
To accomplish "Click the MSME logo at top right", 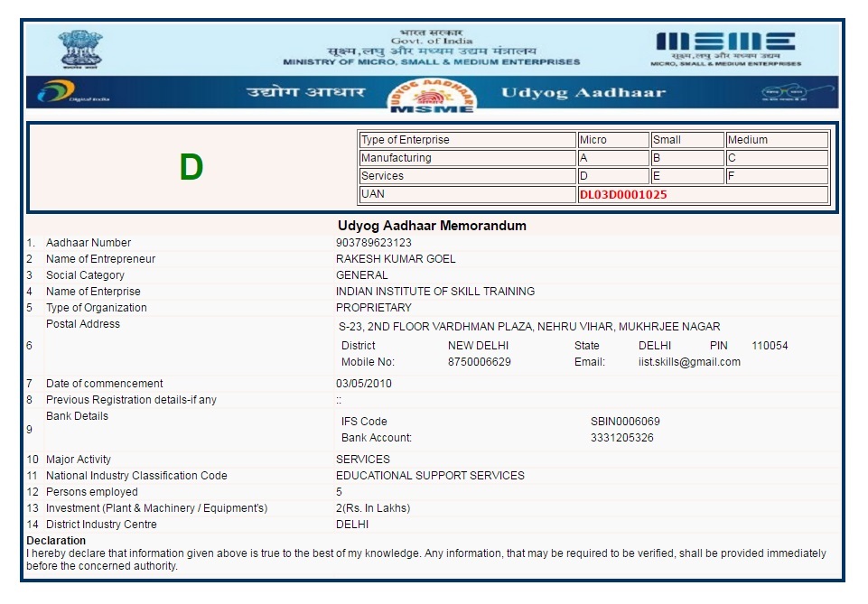I will pos(725,46).
